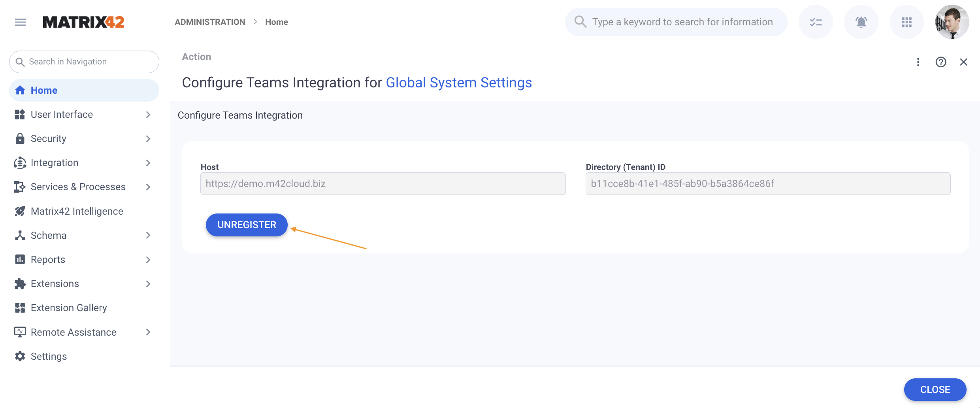Open Matrix42 Intelligence navigation item
The width and height of the screenshot is (980, 408).
click(x=84, y=211)
